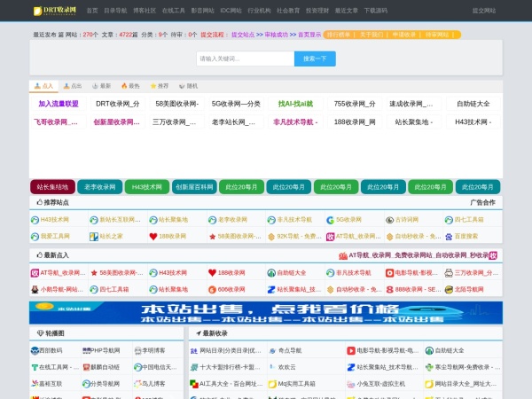
Task: Click the 百度搜索 paw icon
Action: coord(449,237)
